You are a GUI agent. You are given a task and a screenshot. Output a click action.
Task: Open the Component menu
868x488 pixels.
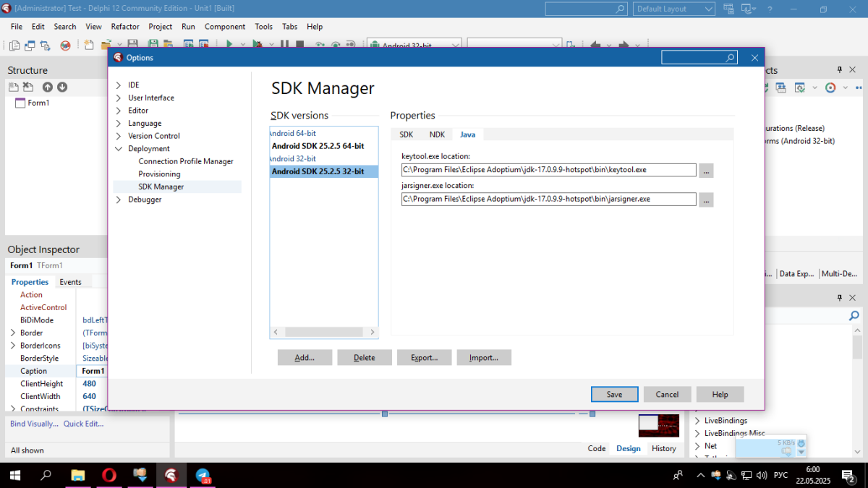225,26
